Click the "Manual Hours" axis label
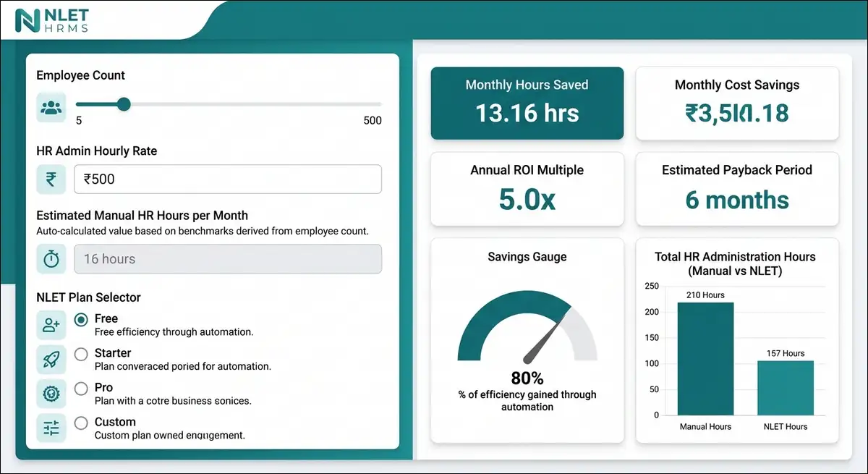 (x=705, y=427)
